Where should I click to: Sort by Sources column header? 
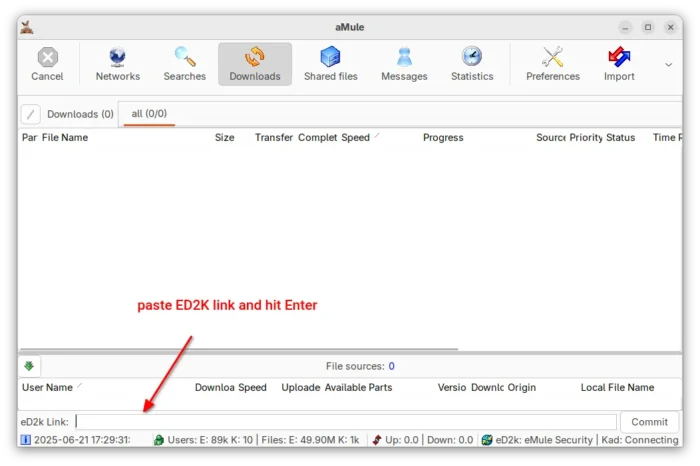[x=550, y=137]
